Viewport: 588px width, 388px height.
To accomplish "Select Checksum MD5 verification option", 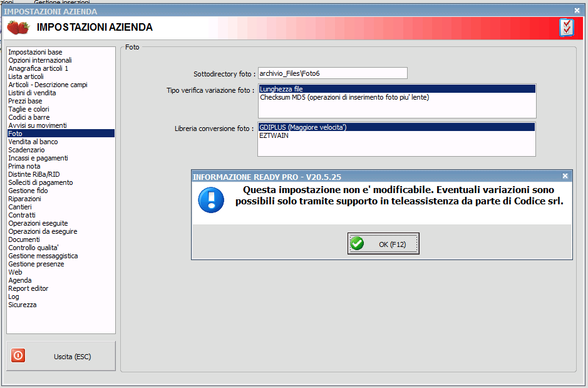I will tap(397, 97).
